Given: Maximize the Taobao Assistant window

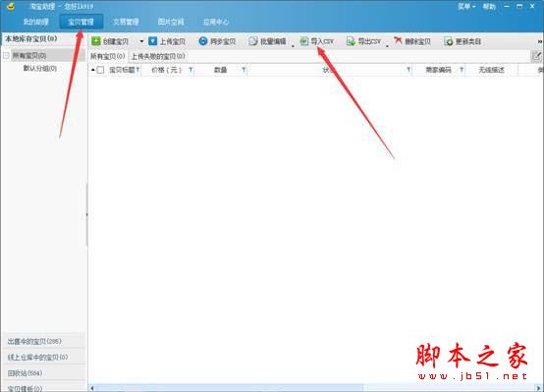Looking at the screenshot, I should 519,6.
